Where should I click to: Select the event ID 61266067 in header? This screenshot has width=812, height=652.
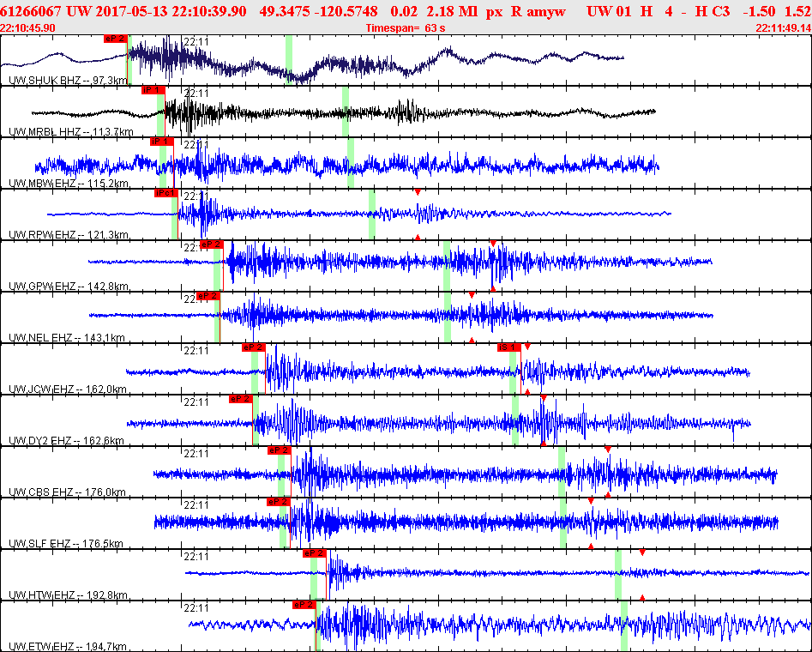[31, 11]
